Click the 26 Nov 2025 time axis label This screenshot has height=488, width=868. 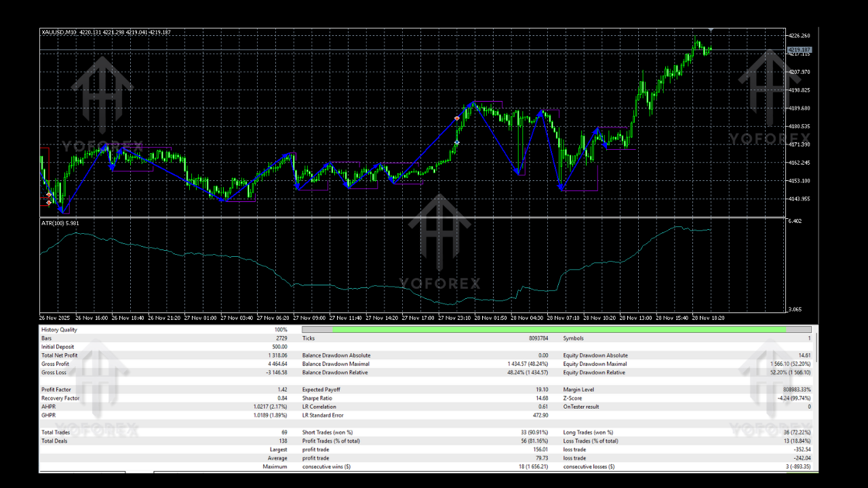tap(56, 317)
